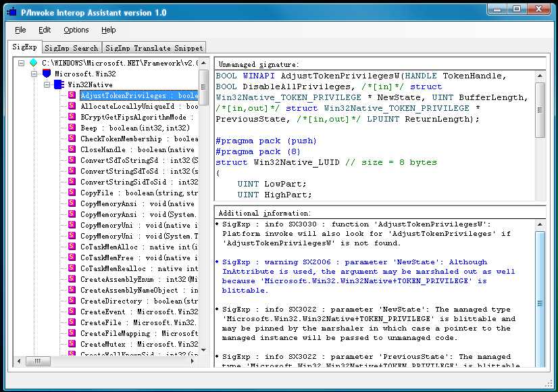Click inside the Unmanaged signature code box
The height and width of the screenshot is (392, 558).
[x=376, y=135]
